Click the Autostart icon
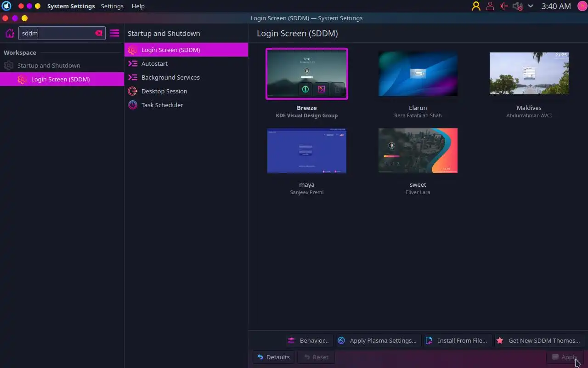This screenshot has height=368, width=588. click(x=133, y=63)
